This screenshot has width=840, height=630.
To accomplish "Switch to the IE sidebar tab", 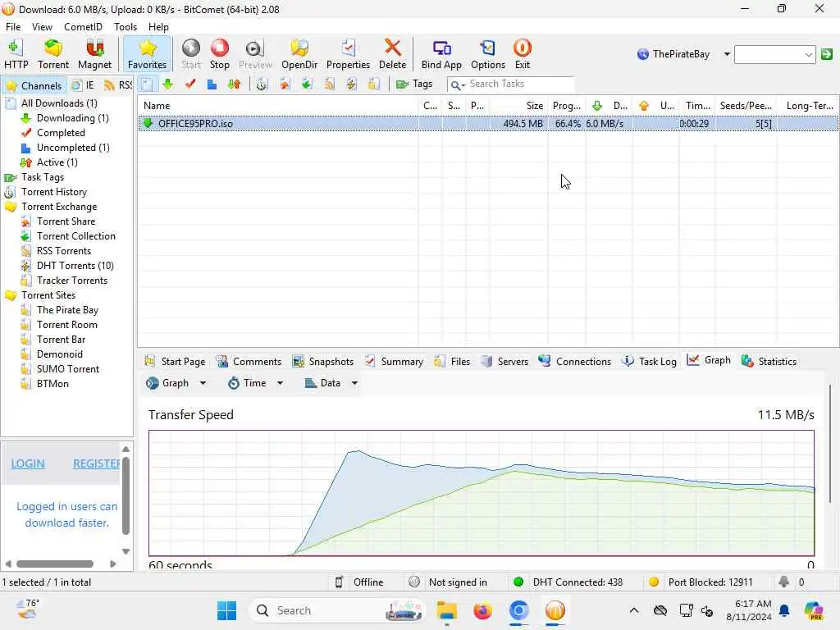I will [83, 85].
